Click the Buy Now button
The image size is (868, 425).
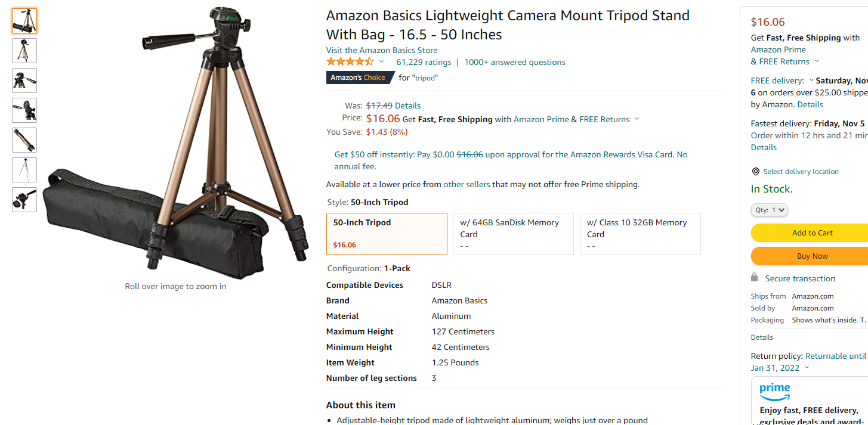[810, 256]
